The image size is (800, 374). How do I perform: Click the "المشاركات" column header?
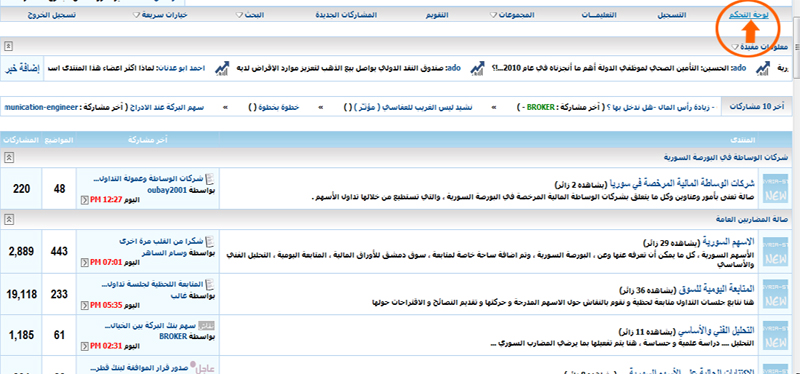coord(20,140)
